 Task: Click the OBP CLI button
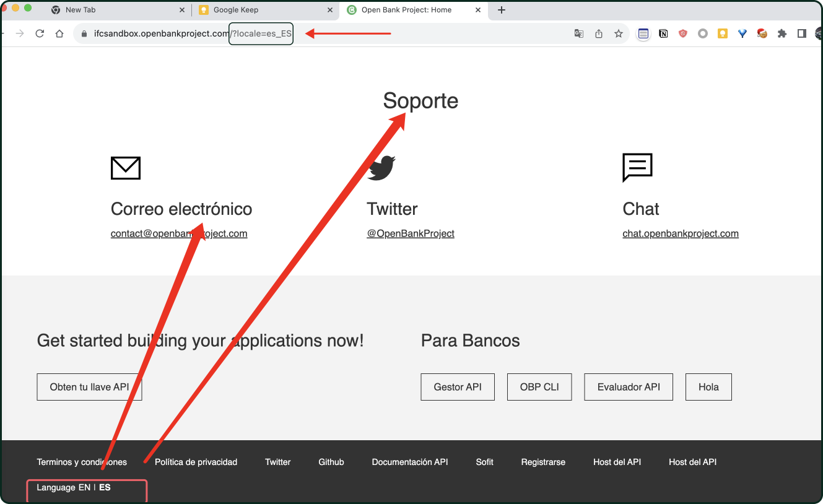click(539, 387)
